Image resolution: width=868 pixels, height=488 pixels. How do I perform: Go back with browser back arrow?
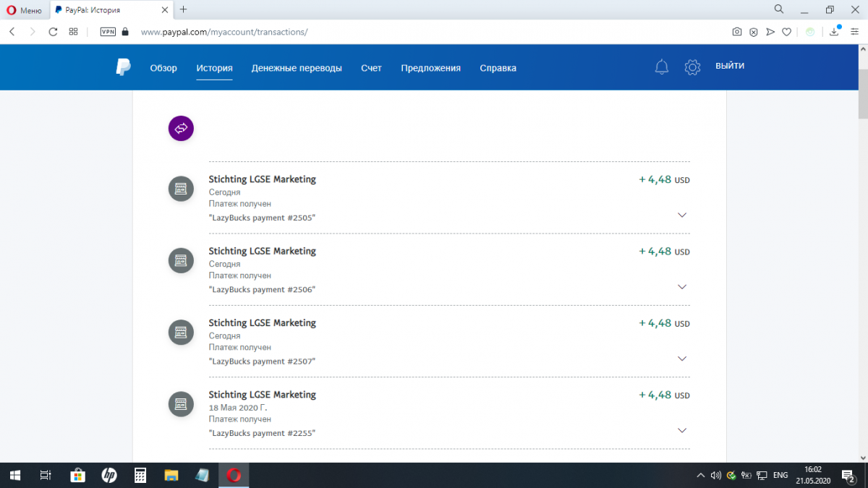(12, 32)
